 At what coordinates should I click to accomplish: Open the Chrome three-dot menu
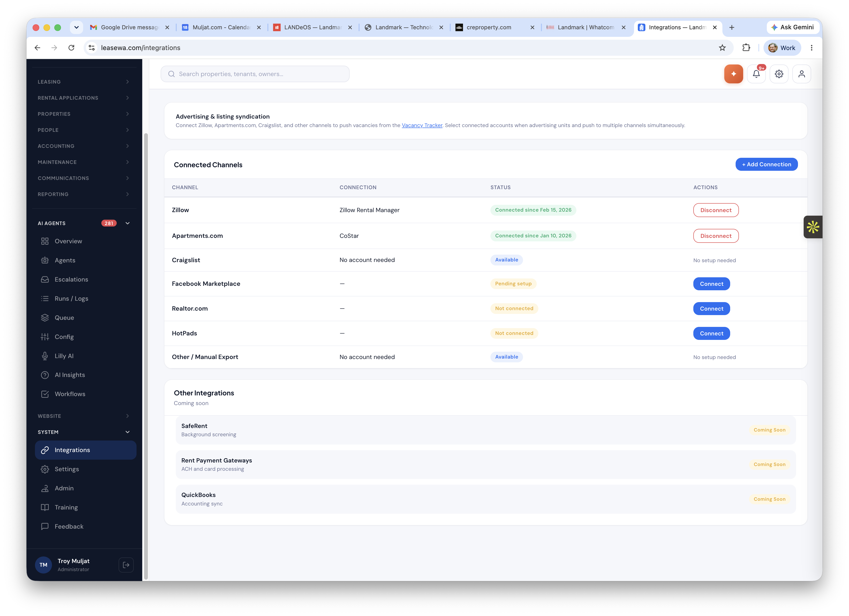click(811, 47)
